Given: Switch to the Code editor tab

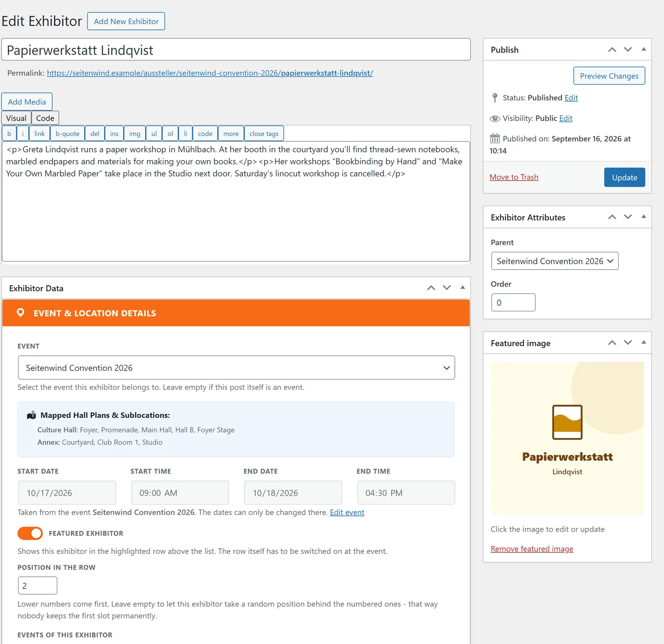Looking at the screenshot, I should [x=45, y=118].
